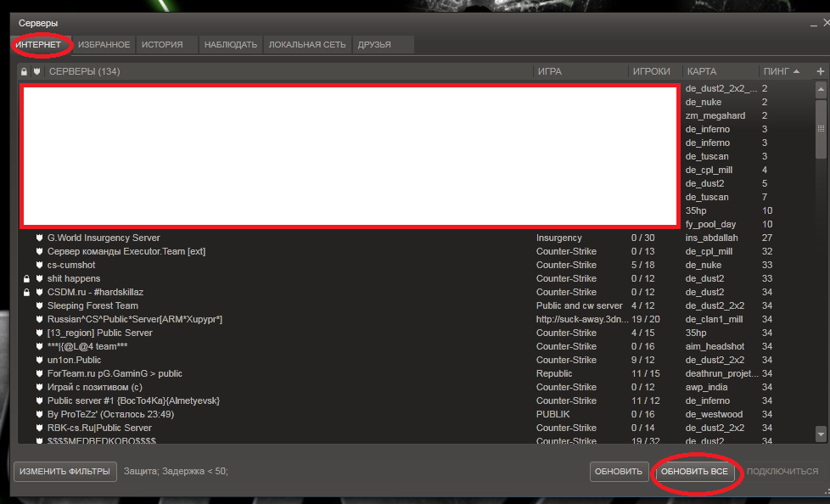This screenshot has height=504, width=830.
Task: Click map name aim_headshot
Action: click(715, 346)
